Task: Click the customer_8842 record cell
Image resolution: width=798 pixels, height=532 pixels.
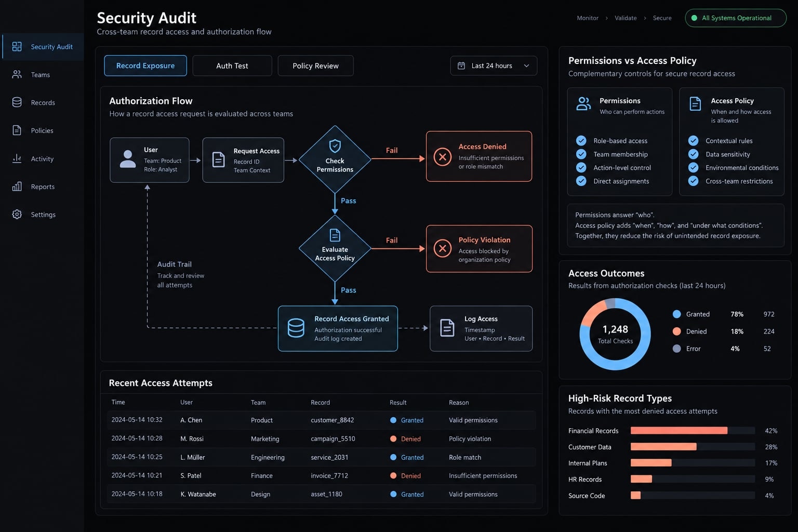Action: tap(332, 420)
